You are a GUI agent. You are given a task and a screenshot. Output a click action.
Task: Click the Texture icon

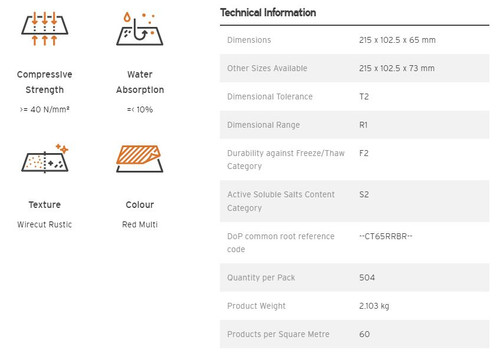tap(45, 159)
